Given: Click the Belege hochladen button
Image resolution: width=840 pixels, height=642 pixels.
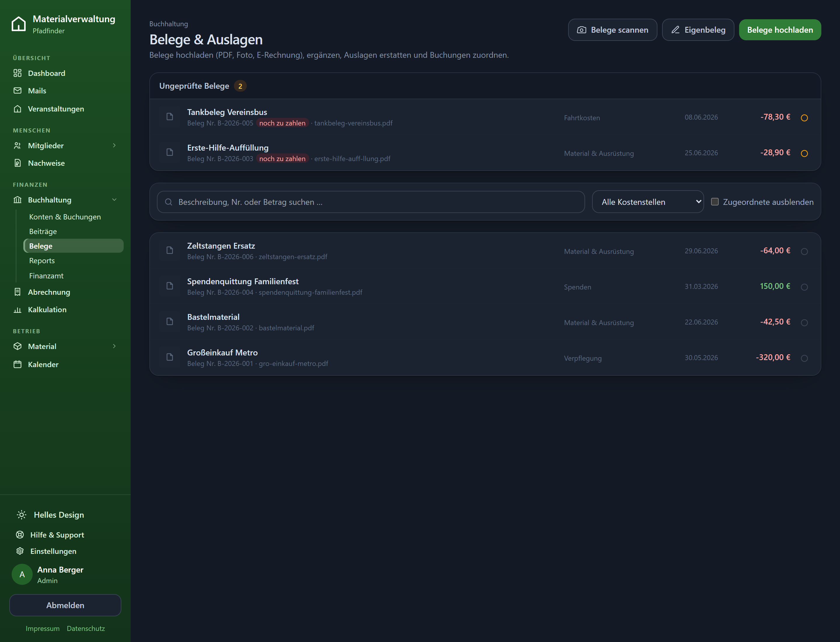Looking at the screenshot, I should point(780,30).
